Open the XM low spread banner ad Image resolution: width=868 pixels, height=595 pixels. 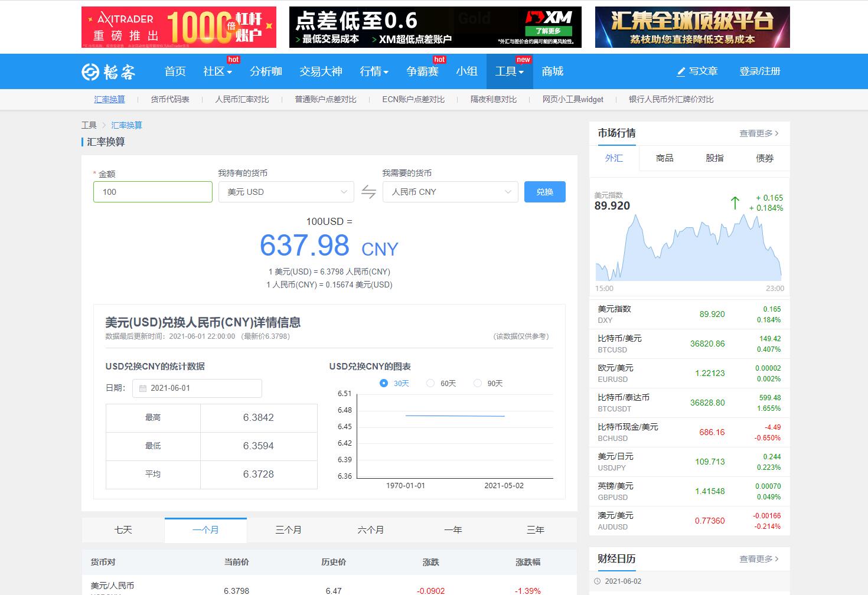(435, 27)
